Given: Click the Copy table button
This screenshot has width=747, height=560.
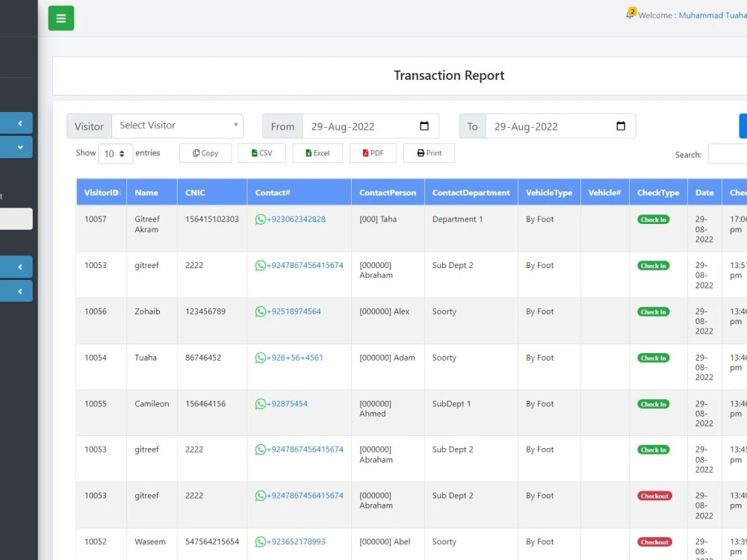Looking at the screenshot, I should [205, 152].
